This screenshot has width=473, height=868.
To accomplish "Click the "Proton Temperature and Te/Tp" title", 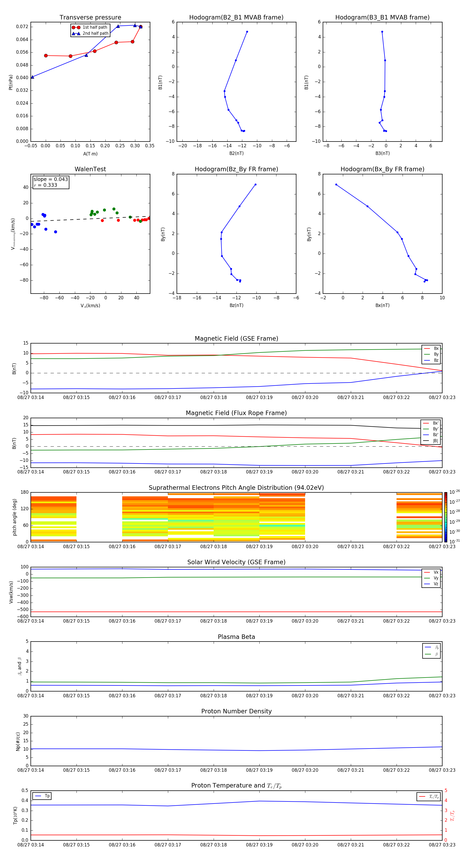I will coord(236,786).
